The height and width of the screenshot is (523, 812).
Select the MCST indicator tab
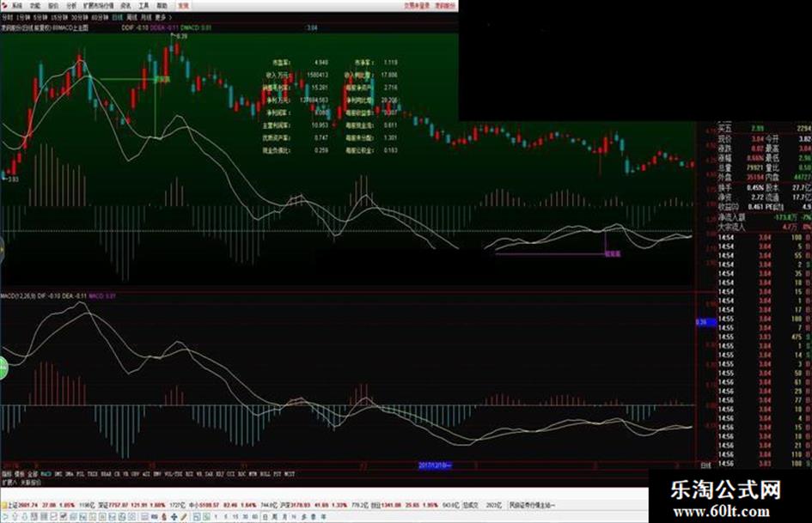coord(289,474)
